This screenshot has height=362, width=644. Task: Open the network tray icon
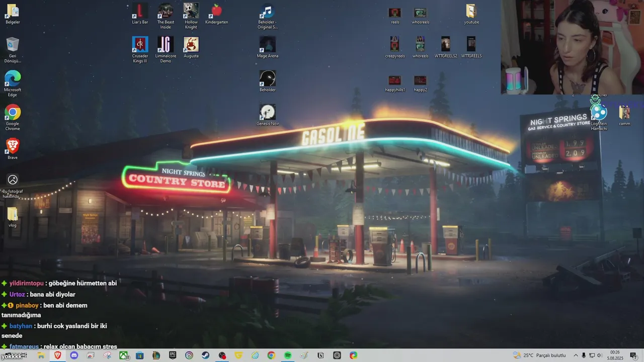point(592,355)
